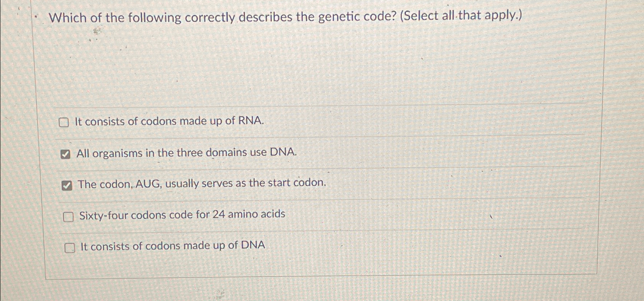Select the text 'It consists of codons made up of RNA'

[x=170, y=122]
